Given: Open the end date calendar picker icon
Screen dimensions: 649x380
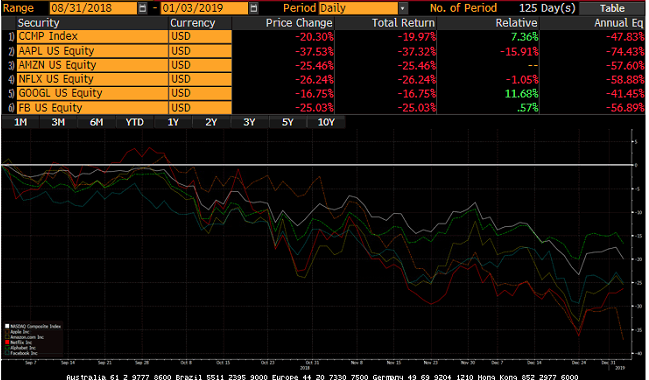Looking at the screenshot, I should 254,8.
